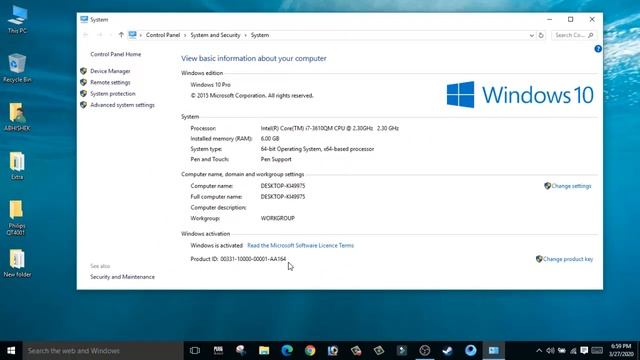Click the computer icon in address bar
640x360 pixels.
click(132, 35)
